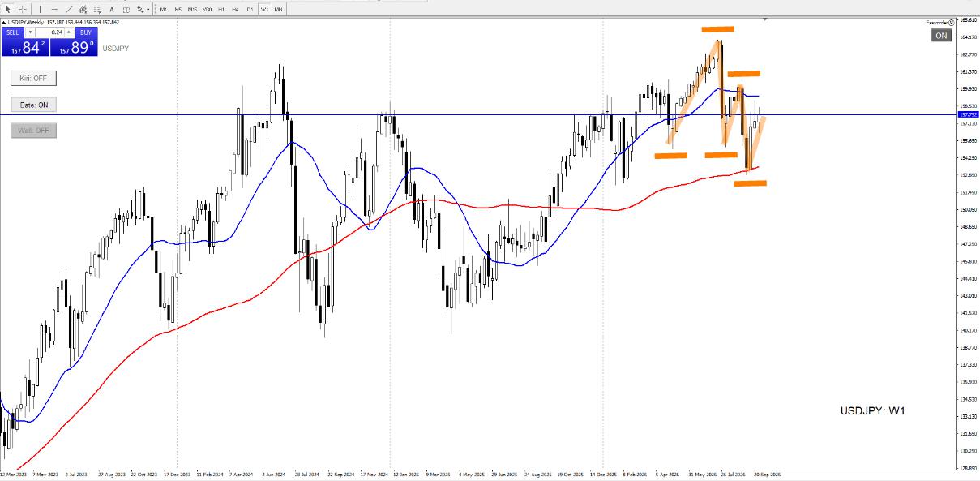Click the 165.610 price scale value
980x481 pixels.
(969, 20)
